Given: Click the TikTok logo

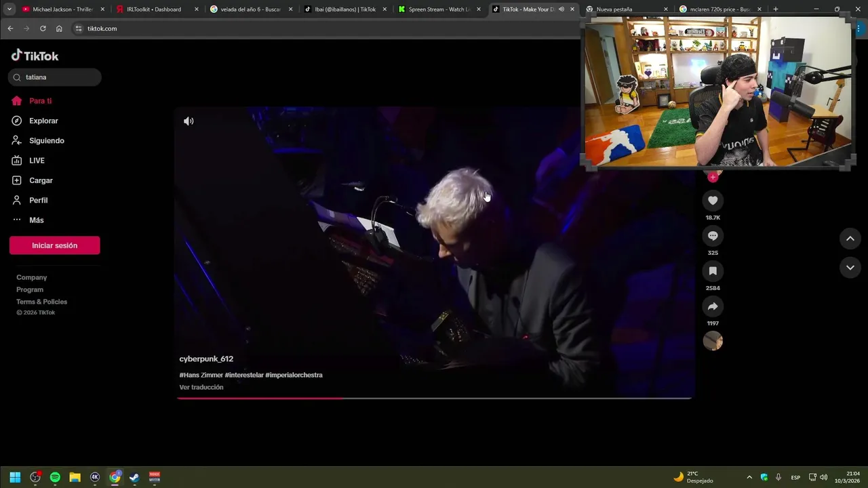Looking at the screenshot, I should point(35,56).
